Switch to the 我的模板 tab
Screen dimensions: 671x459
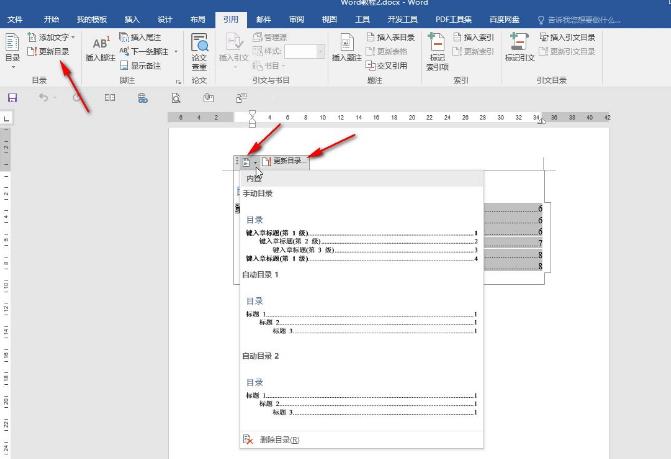[92, 20]
